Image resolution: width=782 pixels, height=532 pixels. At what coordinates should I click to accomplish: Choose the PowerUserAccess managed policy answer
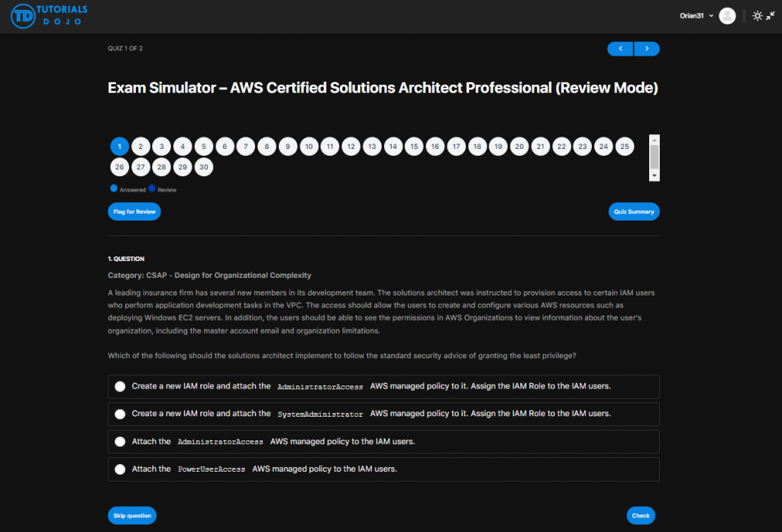click(x=120, y=469)
